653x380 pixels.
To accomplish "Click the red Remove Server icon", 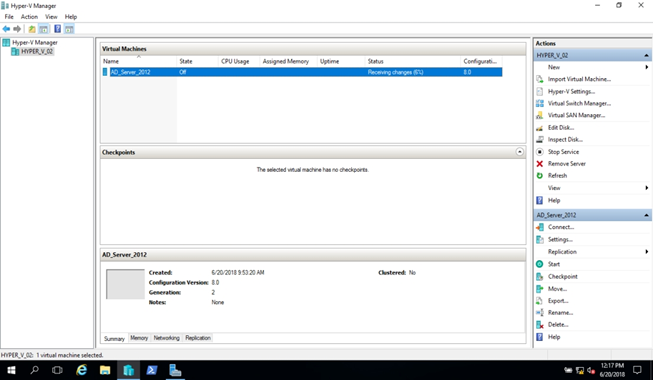I will [540, 164].
